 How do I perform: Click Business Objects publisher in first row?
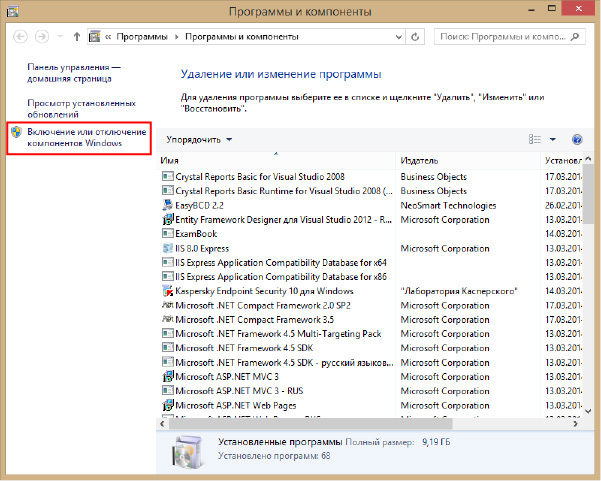(434, 177)
